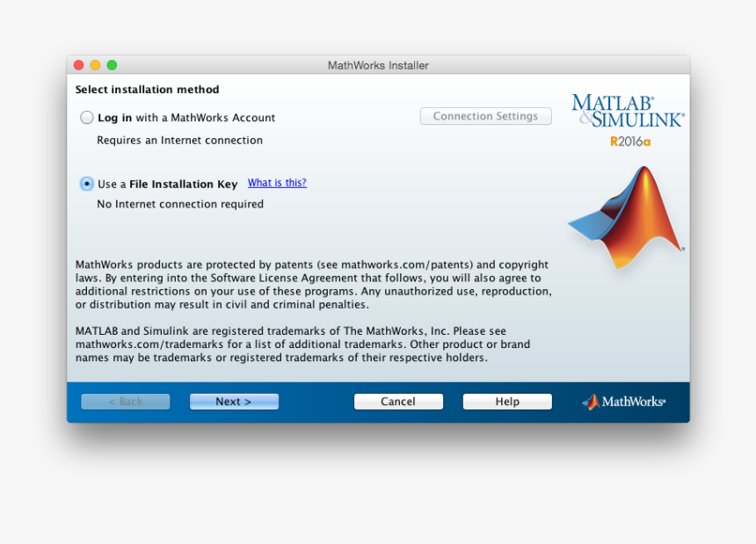Screen dimensions: 756x544
Task: Click the MathWorks Installer title bar
Action: pyautogui.click(x=378, y=65)
